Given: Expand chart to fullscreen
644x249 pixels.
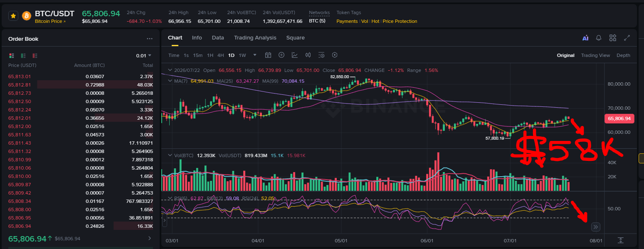Looking at the screenshot, I should click(x=627, y=38).
